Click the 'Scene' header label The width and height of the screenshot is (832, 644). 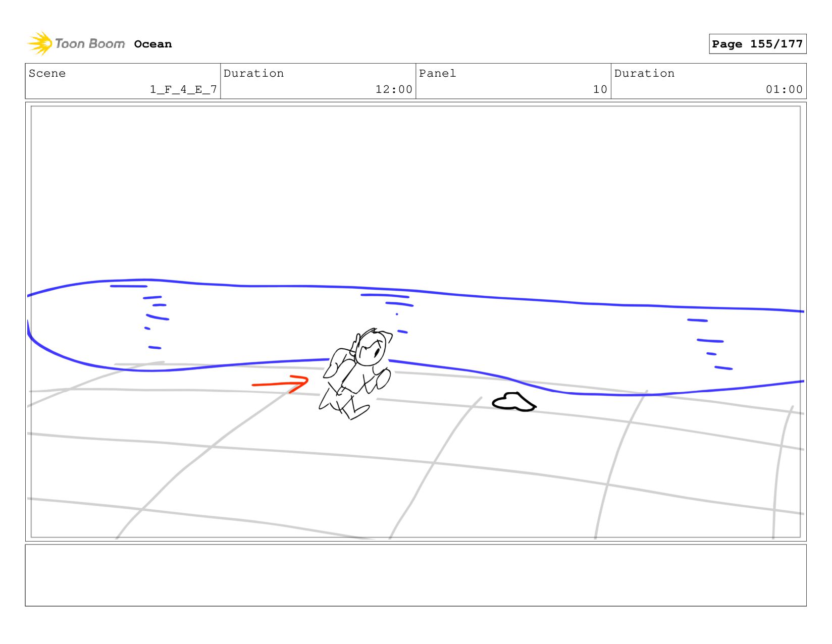click(x=47, y=73)
